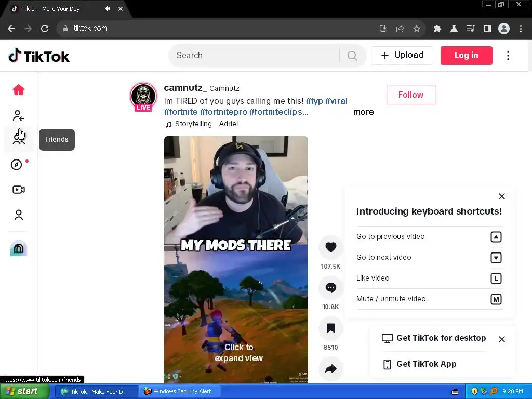The height and width of the screenshot is (399, 532).
Task: Open the #fortnitepro hashtag
Action: [223, 112]
